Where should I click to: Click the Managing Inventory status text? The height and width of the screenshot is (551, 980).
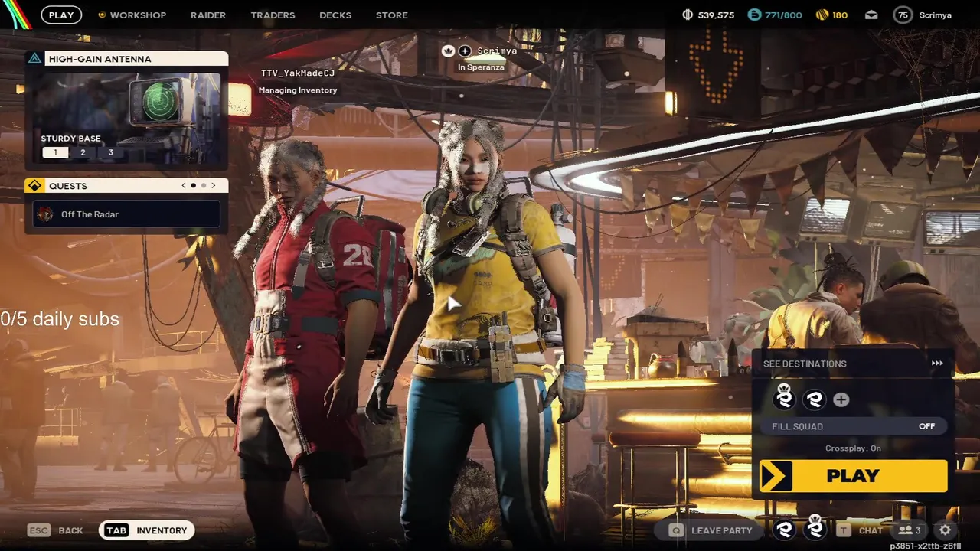(298, 90)
